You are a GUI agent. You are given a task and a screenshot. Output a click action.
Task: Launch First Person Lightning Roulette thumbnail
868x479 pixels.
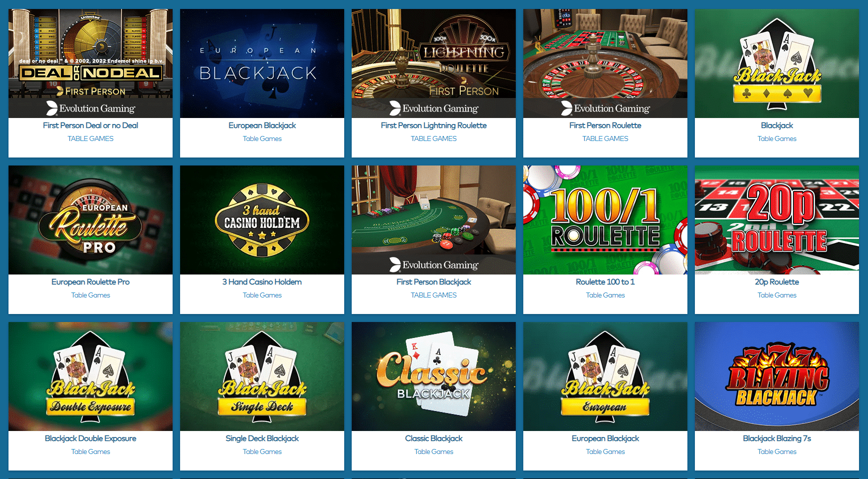[434, 63]
